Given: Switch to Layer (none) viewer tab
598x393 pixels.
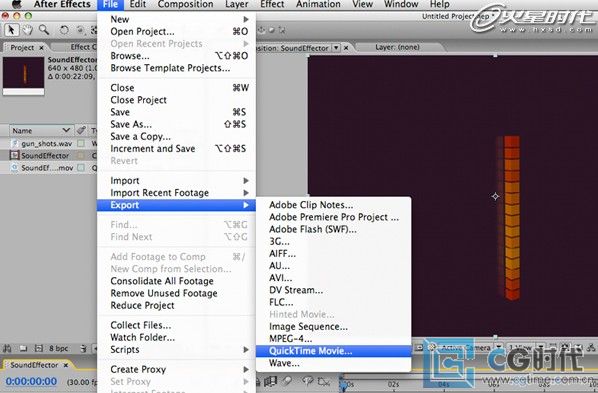Looking at the screenshot, I should 397,47.
